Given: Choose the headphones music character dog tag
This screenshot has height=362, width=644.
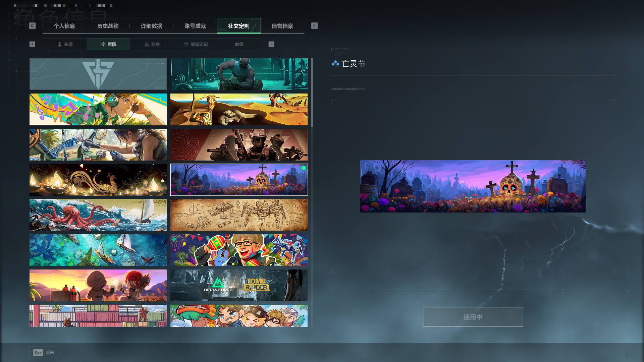Looking at the screenshot, I should coord(98,109).
